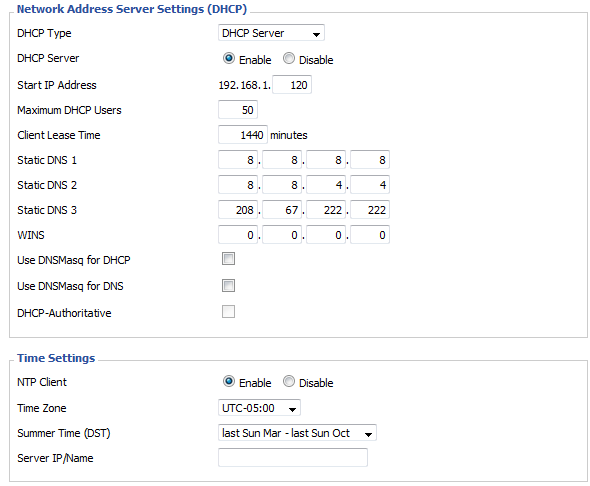
Task: Click the Server IP/Name input field
Action: pyautogui.click(x=293, y=457)
